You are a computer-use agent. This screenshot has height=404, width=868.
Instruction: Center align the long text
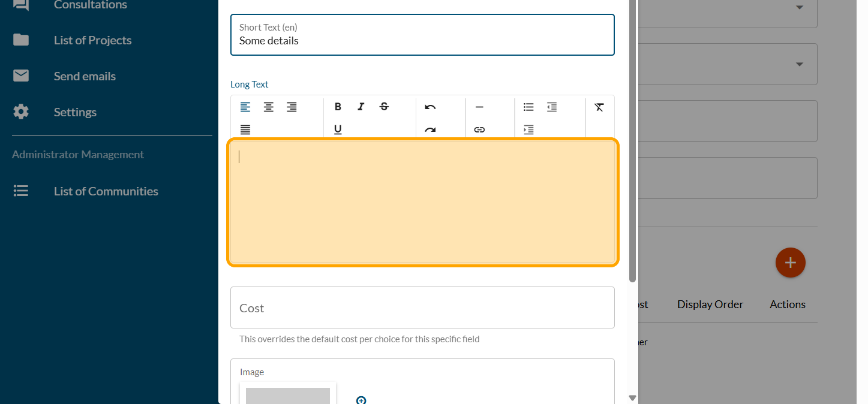pos(269,107)
